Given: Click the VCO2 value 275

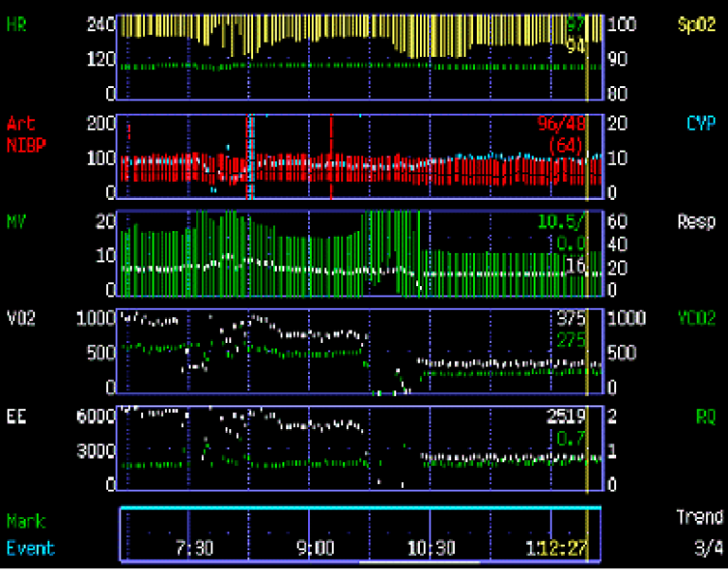Looking at the screenshot, I should pyautogui.click(x=571, y=340).
